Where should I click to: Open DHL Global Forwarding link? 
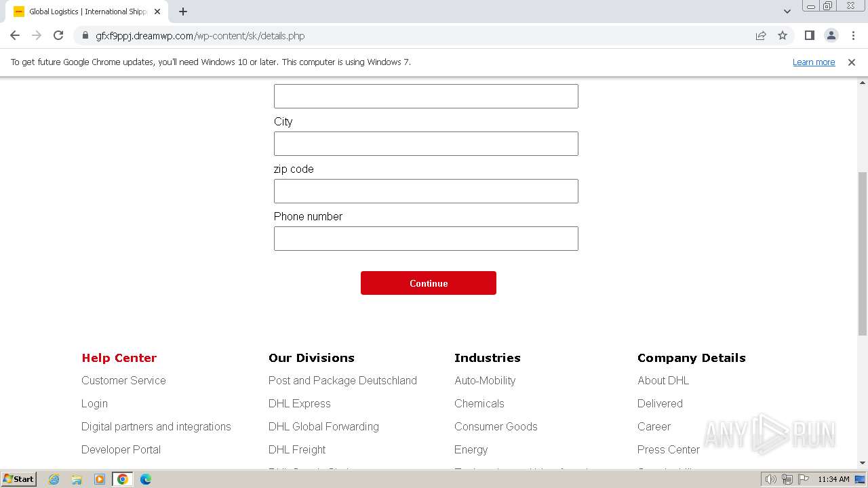tap(323, 427)
